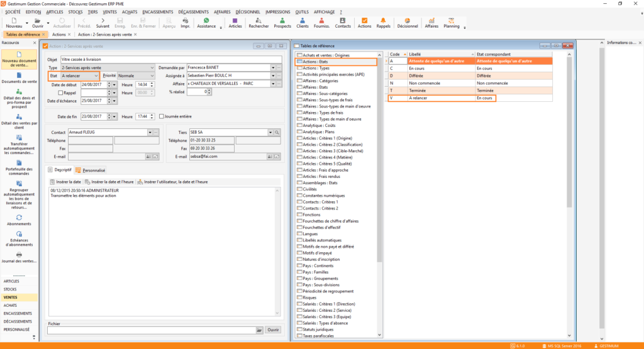Select Risques in reference list

[x=309, y=297]
